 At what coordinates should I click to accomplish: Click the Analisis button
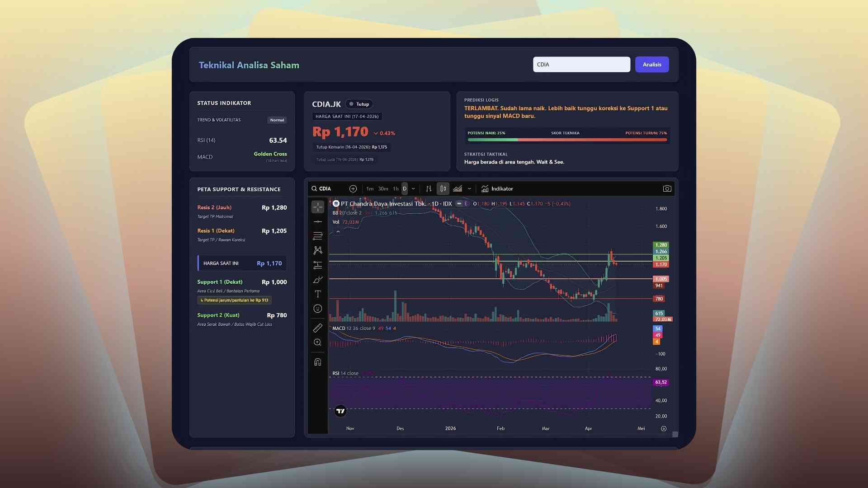(x=652, y=64)
